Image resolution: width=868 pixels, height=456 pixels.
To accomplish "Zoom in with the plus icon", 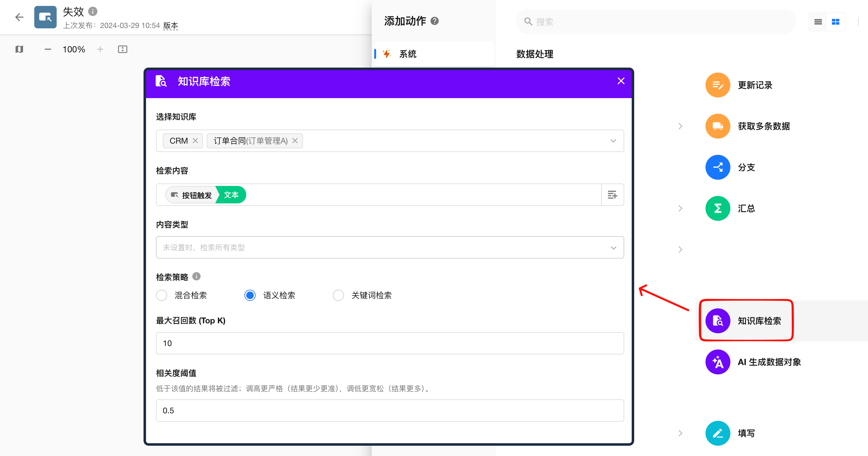I will point(100,49).
